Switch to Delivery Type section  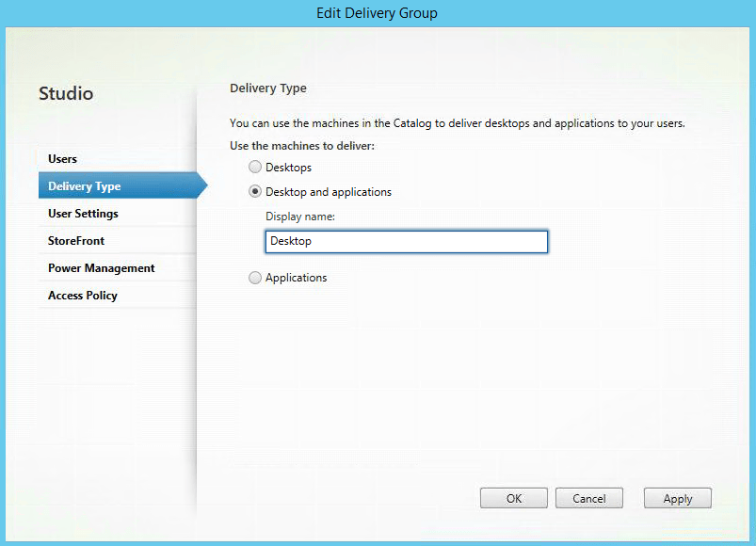point(122,185)
